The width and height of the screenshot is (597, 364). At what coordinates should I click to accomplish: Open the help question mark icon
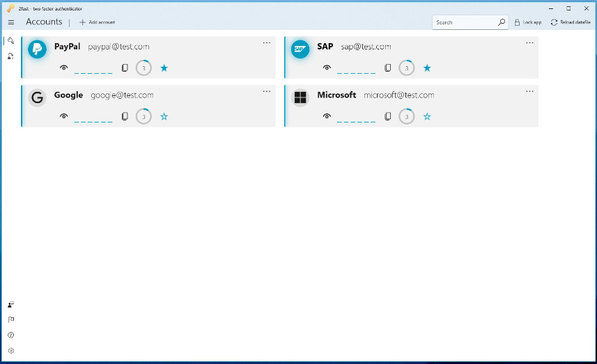click(x=10, y=335)
